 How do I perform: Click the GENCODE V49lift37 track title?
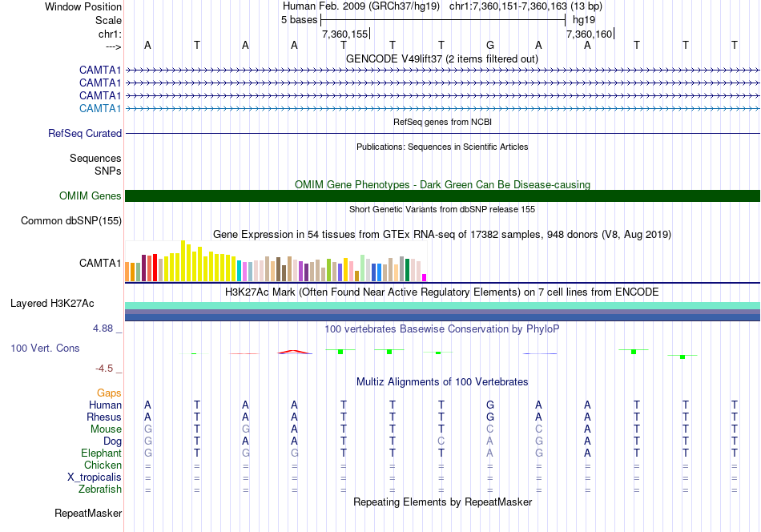click(441, 58)
